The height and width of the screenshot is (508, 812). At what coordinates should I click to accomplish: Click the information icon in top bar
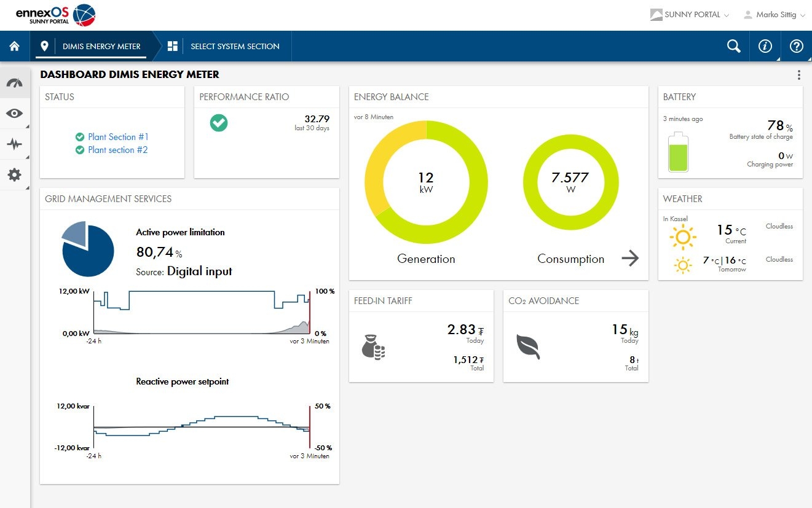[765, 46]
